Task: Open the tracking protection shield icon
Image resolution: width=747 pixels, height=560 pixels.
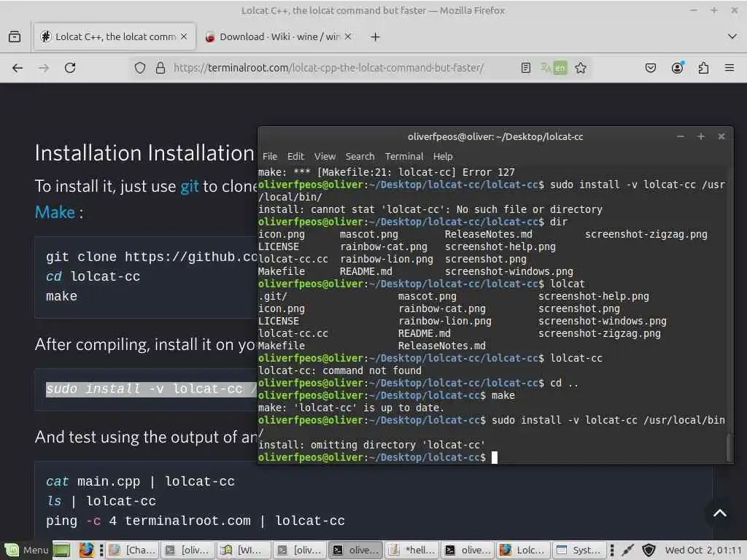Action: (139, 68)
